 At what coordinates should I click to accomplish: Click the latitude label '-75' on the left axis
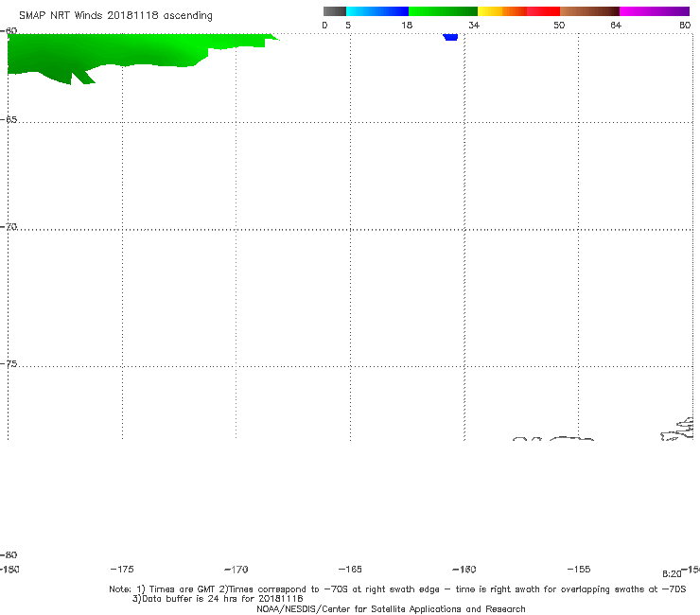tap(9, 364)
